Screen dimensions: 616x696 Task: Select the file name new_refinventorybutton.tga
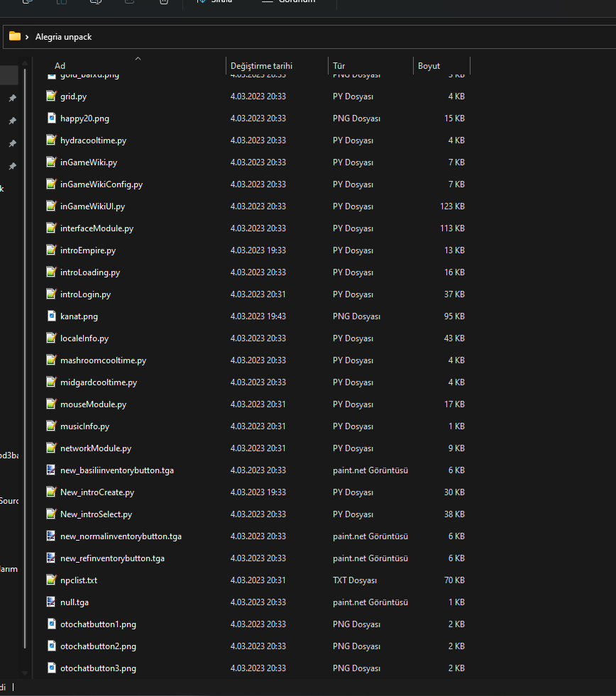tap(112, 558)
